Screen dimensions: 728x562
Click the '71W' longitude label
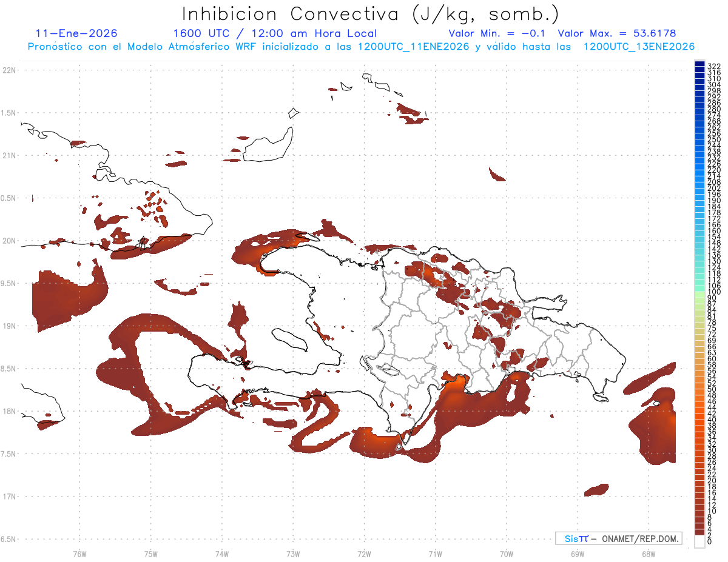(x=435, y=554)
